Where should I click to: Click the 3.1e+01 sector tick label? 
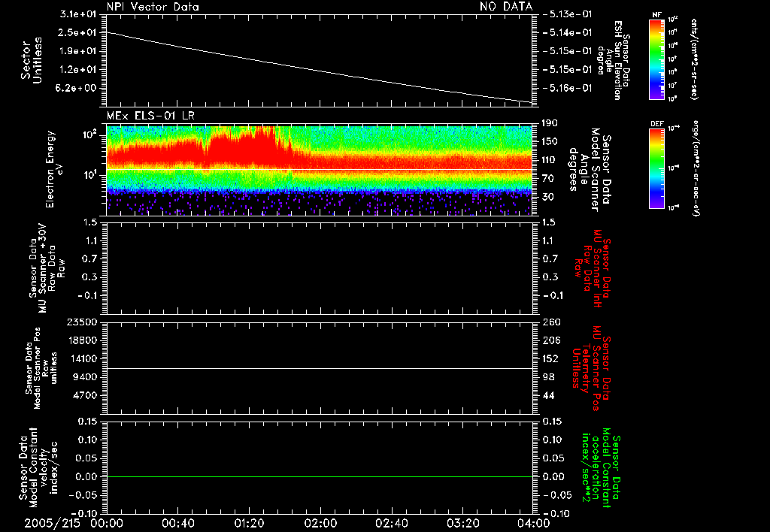77,14
